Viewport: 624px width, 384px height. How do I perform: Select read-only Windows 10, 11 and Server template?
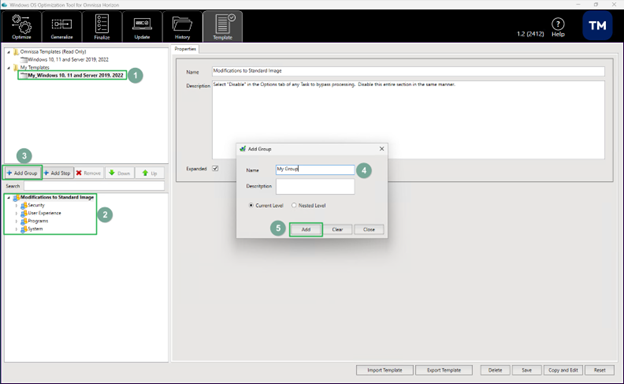tap(68, 60)
